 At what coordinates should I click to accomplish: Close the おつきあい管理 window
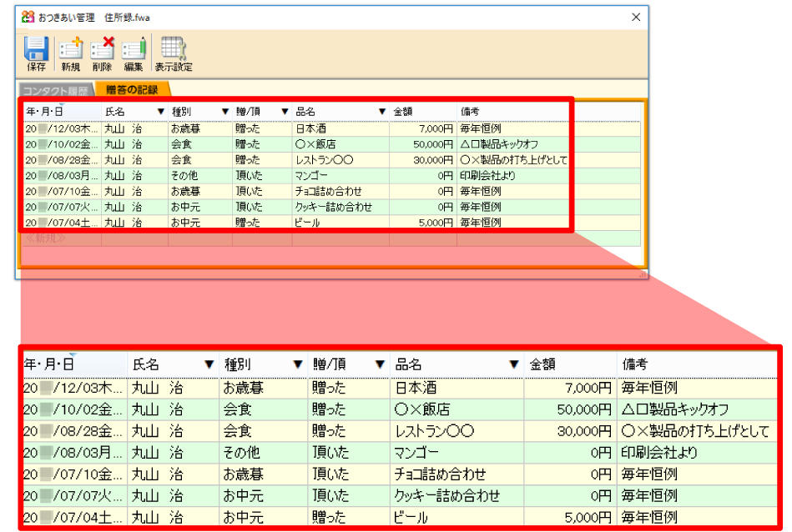[x=636, y=18]
